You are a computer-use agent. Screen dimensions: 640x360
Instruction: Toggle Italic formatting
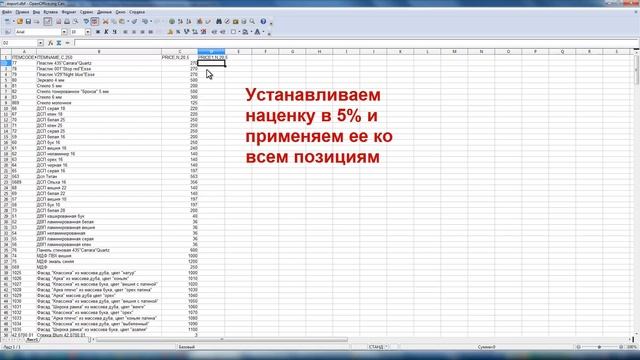coord(106,32)
